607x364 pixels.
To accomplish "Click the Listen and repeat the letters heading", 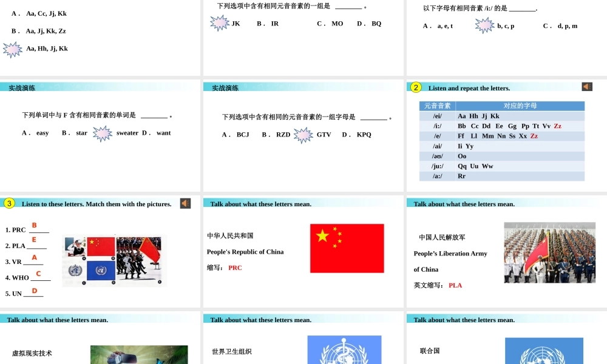I will [469, 88].
